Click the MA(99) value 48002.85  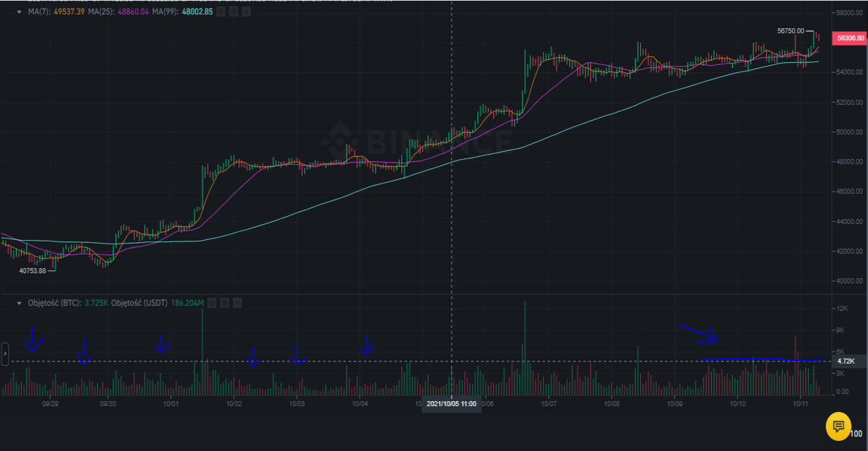click(197, 12)
